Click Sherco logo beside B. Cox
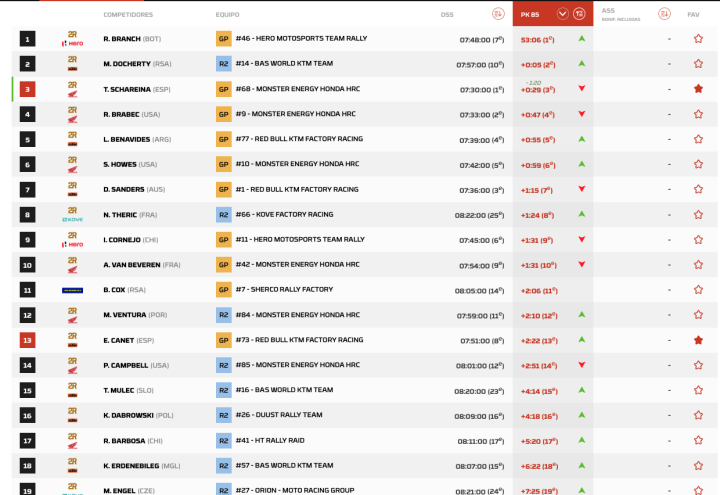 (x=72, y=290)
